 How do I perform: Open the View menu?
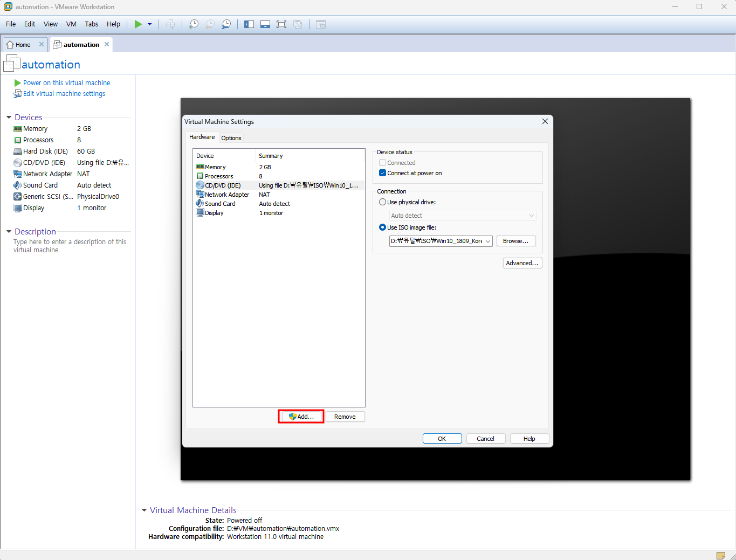point(51,24)
